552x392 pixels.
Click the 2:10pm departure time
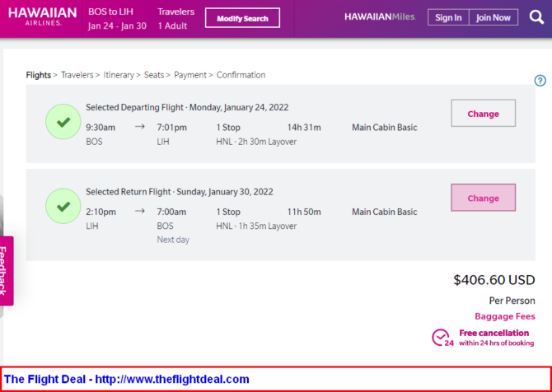101,212
